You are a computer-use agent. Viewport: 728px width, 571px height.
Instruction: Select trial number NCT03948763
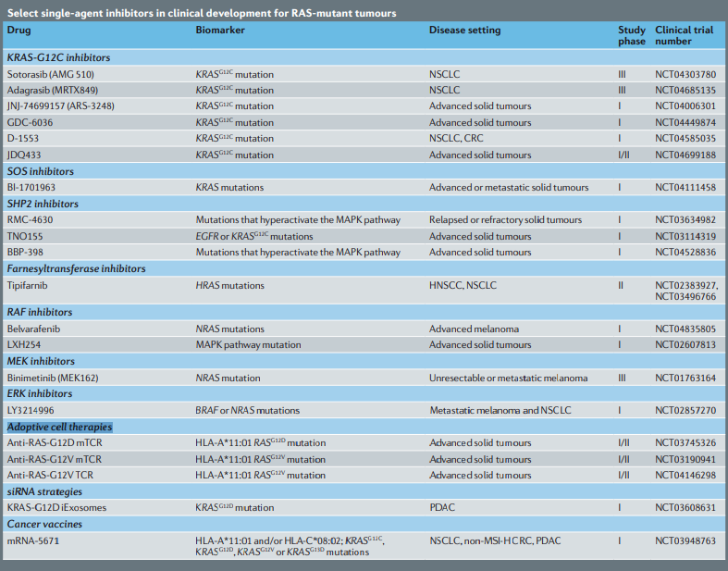685,540
